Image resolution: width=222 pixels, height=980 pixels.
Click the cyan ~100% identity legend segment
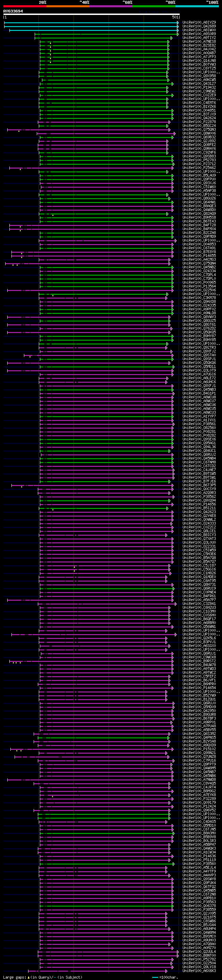coord(197,6)
